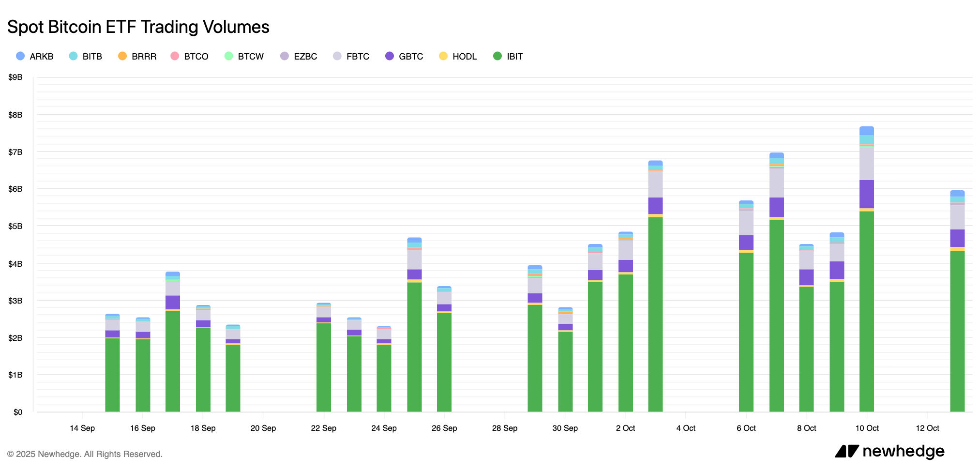Click the $9B y-axis label

[x=15, y=76]
